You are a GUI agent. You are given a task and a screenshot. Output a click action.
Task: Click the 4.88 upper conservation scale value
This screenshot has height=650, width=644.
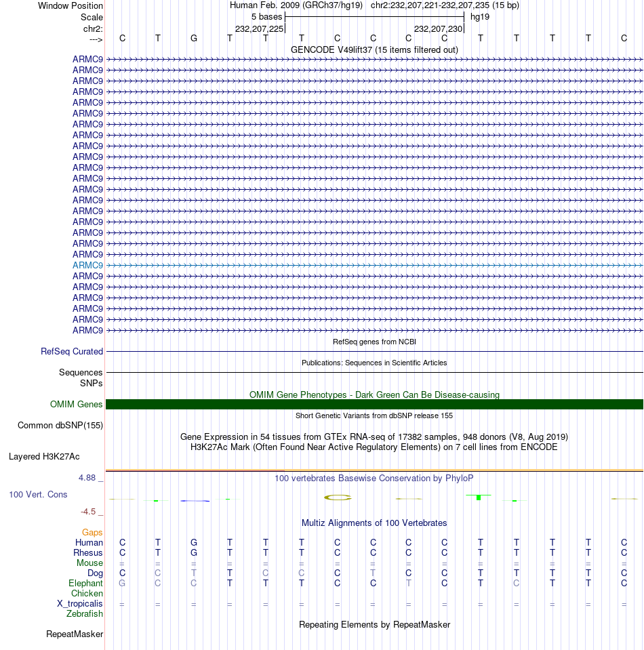(x=87, y=478)
